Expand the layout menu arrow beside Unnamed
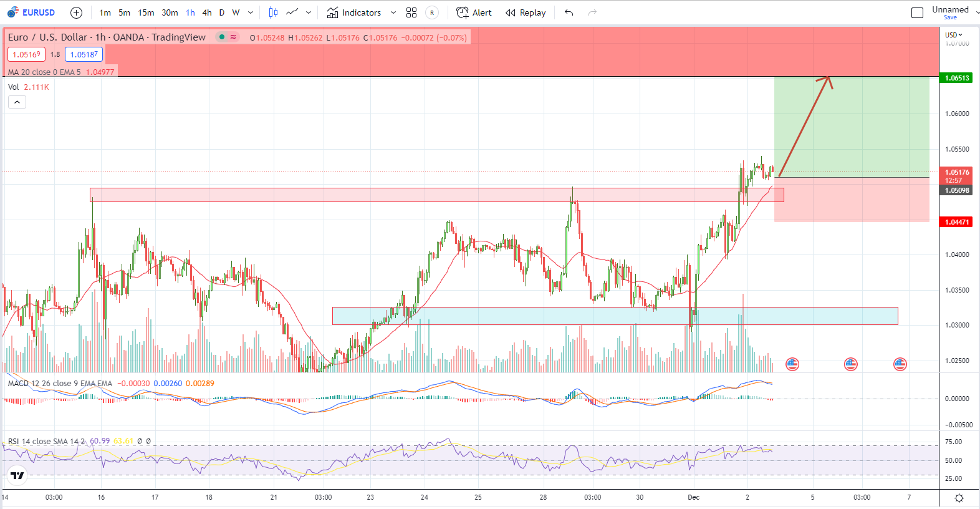This screenshot has width=980, height=509. coord(976,12)
